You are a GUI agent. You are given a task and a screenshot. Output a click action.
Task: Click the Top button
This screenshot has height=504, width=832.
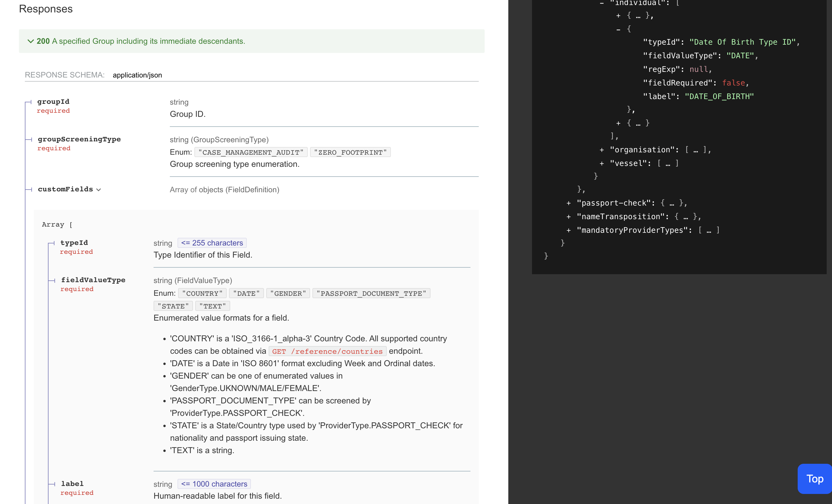[815, 479]
